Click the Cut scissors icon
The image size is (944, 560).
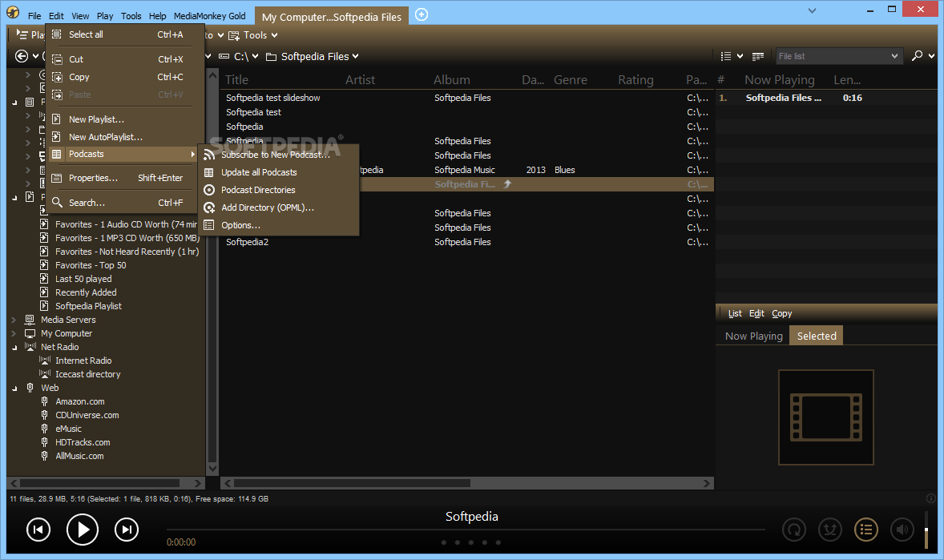tap(57, 59)
